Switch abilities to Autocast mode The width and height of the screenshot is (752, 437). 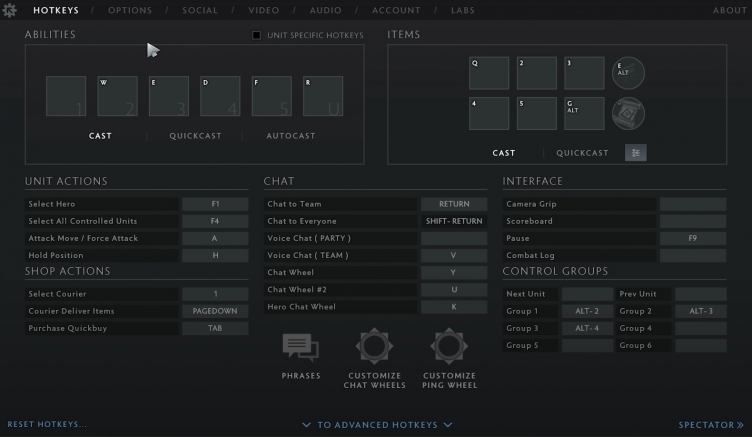290,136
